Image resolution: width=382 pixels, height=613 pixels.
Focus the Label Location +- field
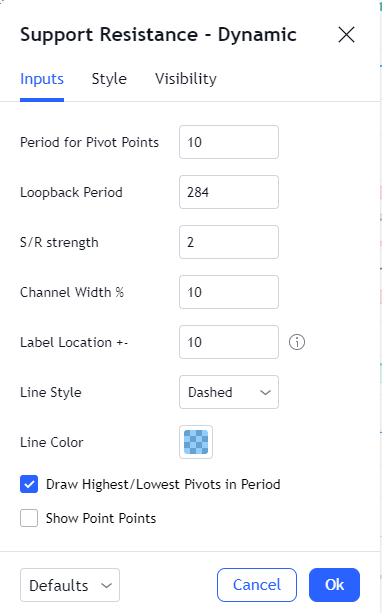pyautogui.click(x=229, y=342)
